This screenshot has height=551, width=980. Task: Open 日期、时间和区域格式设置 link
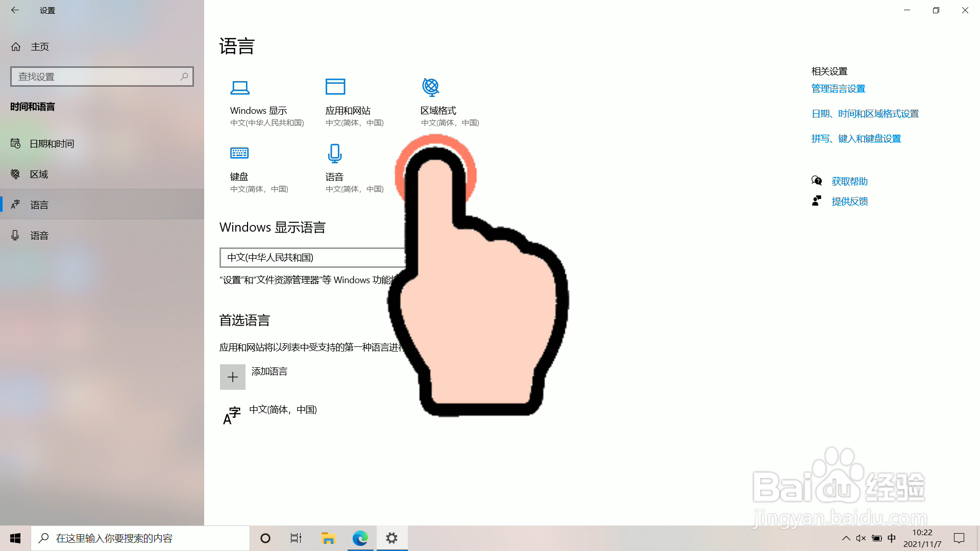pyautogui.click(x=865, y=114)
